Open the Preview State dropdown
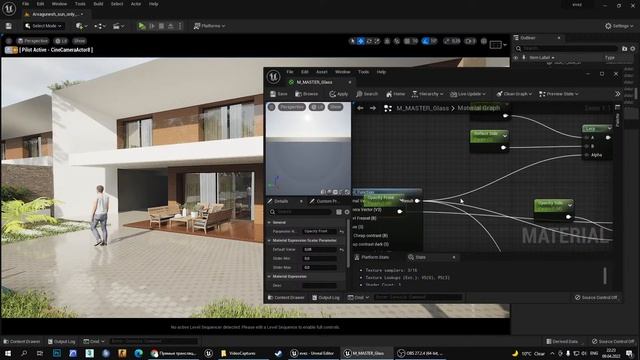Viewport: 640px width, 360px height. (x=559, y=94)
